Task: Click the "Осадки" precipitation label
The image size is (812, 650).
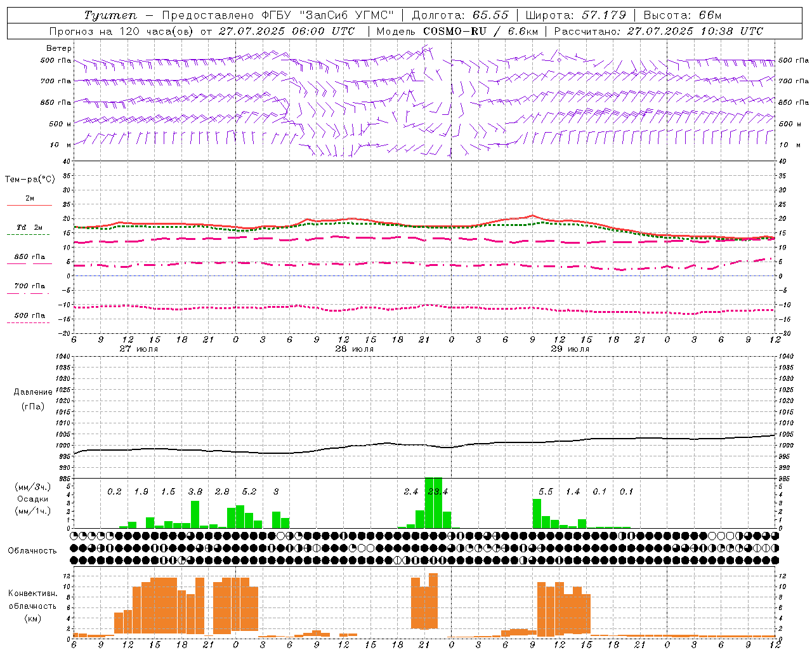Action: [32, 499]
